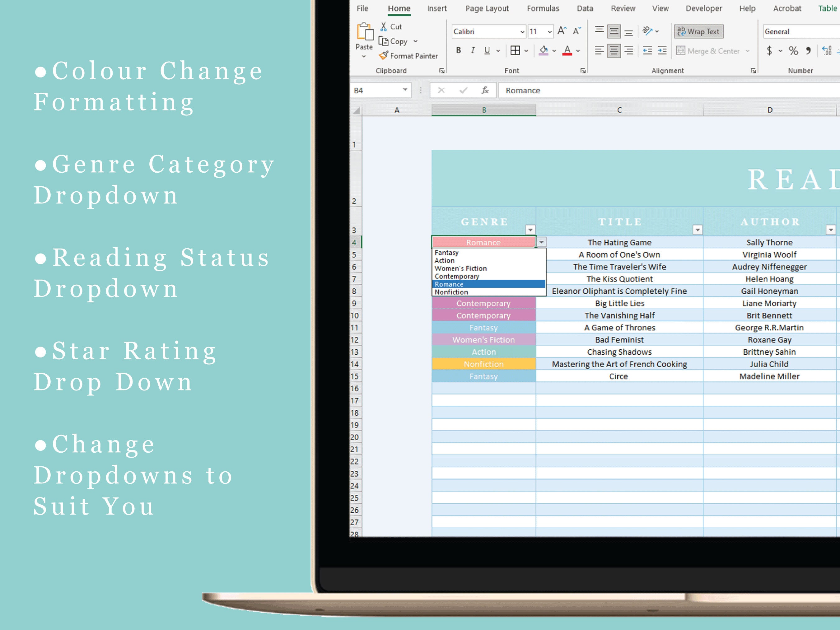Toggle italic formatting
This screenshot has width=840, height=630.
pyautogui.click(x=473, y=50)
